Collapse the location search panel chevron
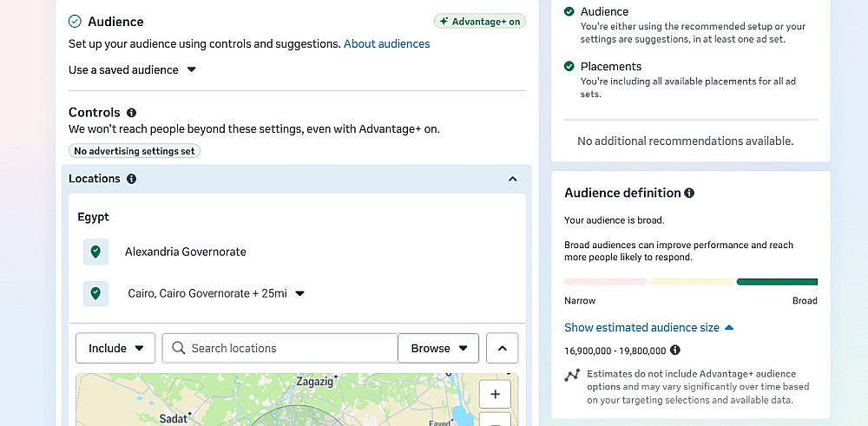The height and width of the screenshot is (426, 868). (x=502, y=348)
